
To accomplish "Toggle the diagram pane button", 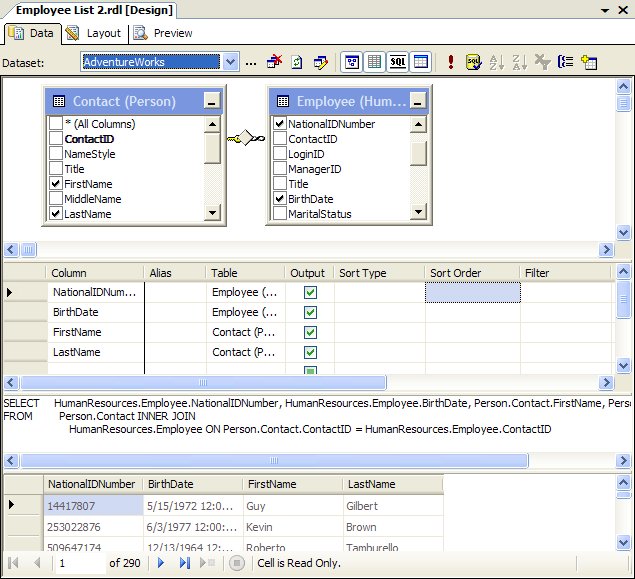I will point(352,62).
